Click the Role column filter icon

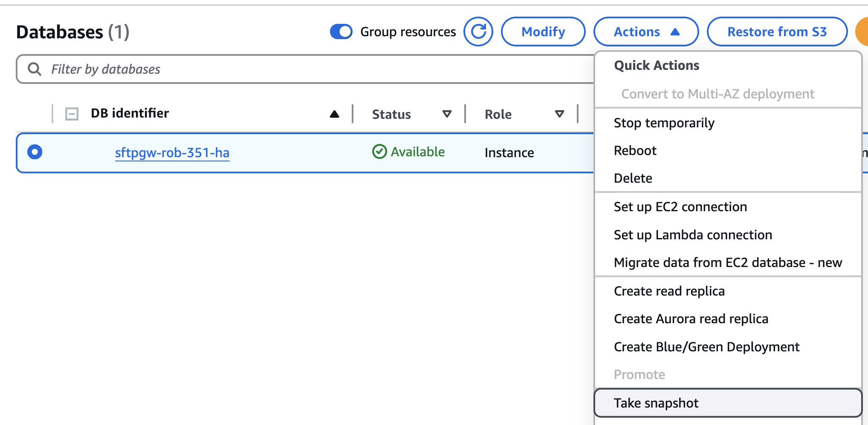560,114
